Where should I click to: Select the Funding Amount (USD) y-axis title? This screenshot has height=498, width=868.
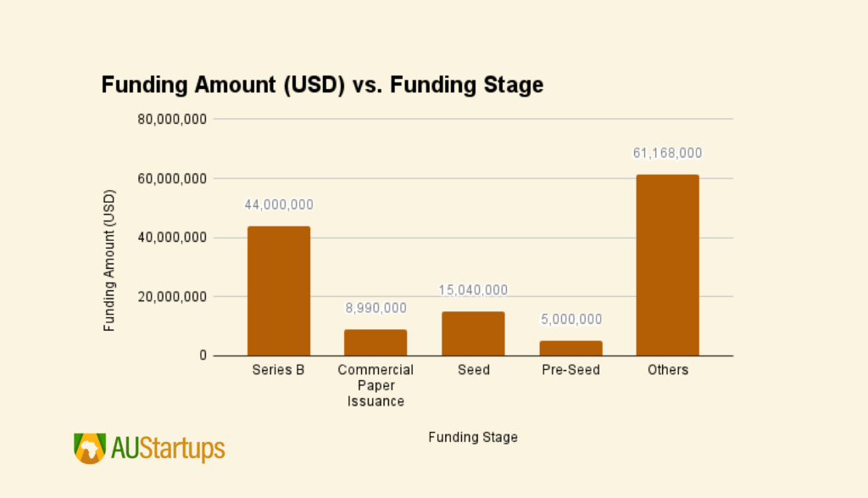tap(109, 260)
